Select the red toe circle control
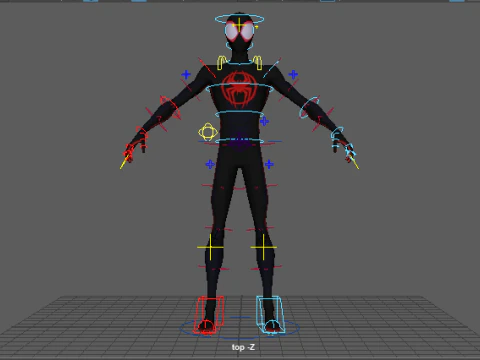 click(x=207, y=326)
